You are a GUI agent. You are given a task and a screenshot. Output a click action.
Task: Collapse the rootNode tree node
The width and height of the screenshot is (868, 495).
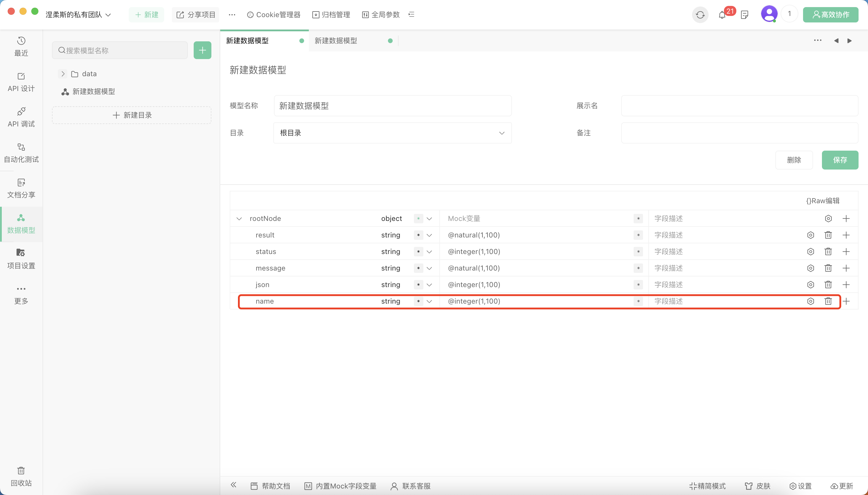coord(239,219)
